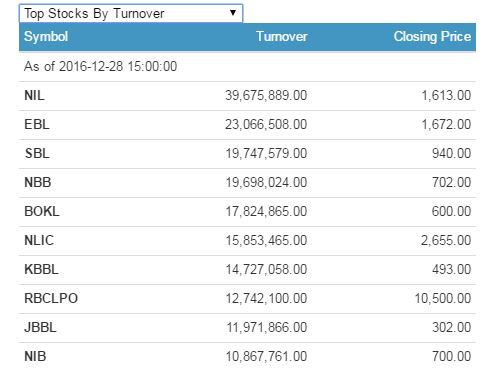Sort by the Turnover column header

coord(282,36)
